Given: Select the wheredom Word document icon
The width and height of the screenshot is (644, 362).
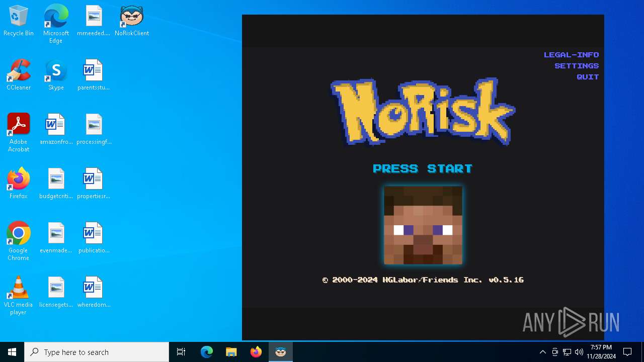Looking at the screenshot, I should (94, 293).
